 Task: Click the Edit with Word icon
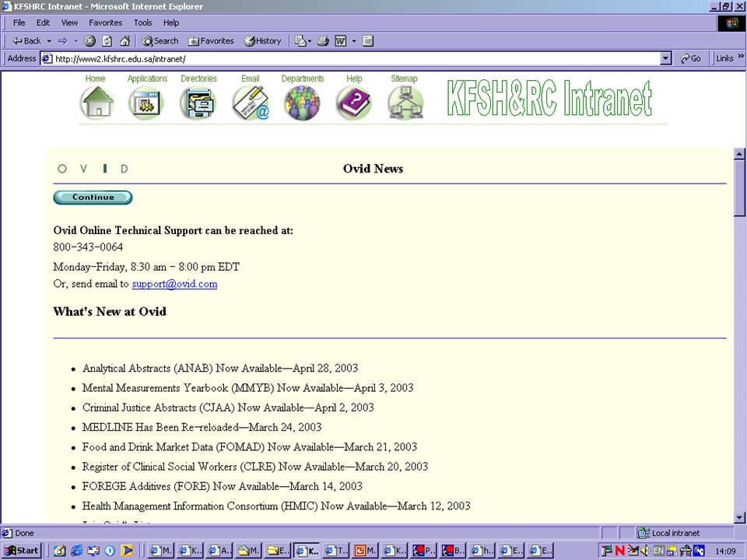pos(341,41)
